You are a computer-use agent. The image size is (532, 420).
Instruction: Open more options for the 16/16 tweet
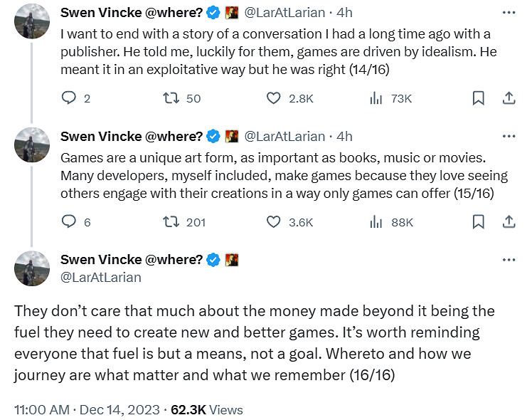coord(509,260)
